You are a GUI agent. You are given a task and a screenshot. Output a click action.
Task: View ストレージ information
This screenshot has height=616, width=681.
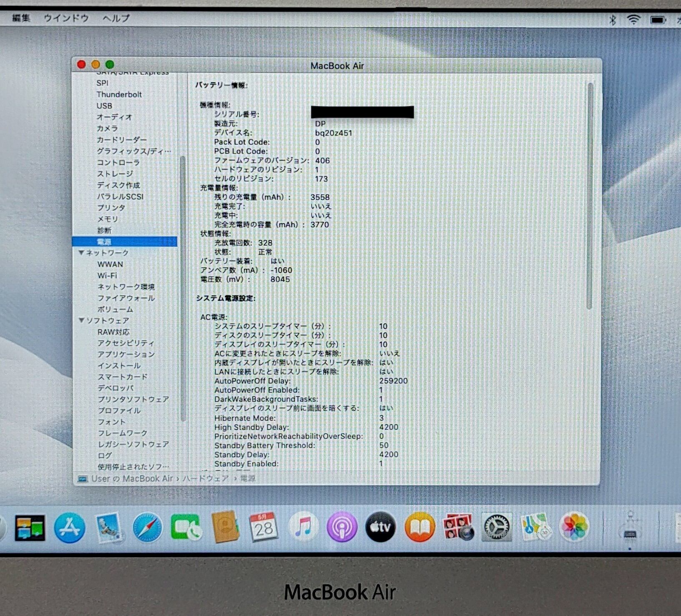(x=115, y=173)
